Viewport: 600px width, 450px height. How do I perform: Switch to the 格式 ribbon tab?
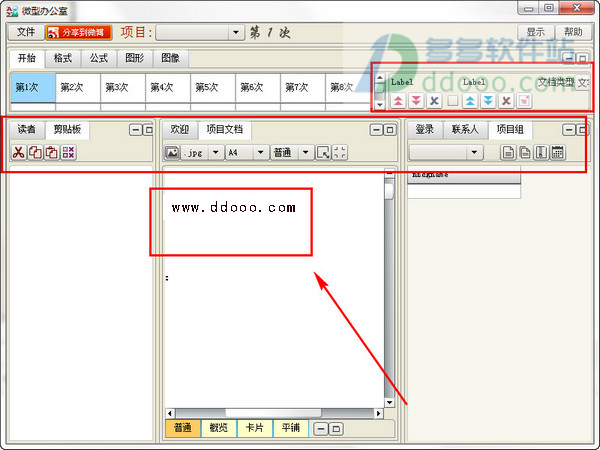click(x=63, y=59)
